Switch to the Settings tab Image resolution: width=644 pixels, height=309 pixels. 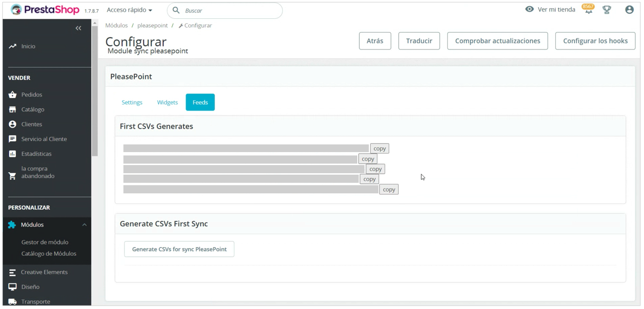pos(132,103)
